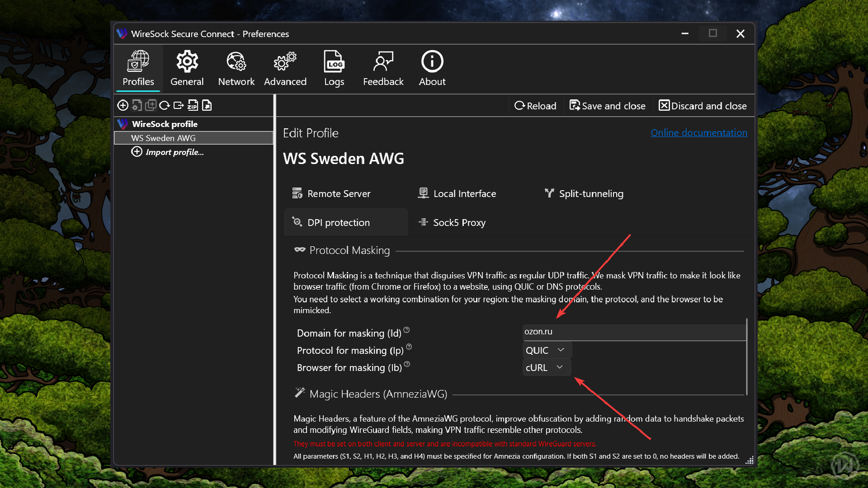Click the ZIP archive export icon
Viewport: 868px width, 488px height.
[x=193, y=105]
